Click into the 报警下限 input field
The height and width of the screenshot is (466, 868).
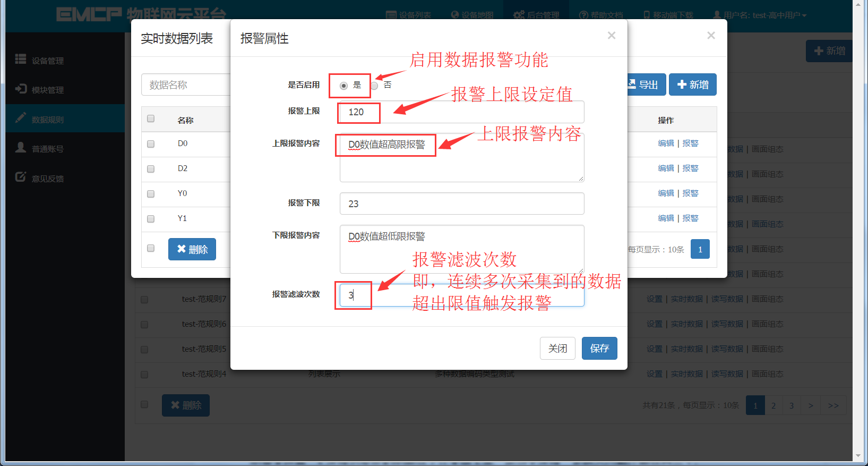[462, 204]
